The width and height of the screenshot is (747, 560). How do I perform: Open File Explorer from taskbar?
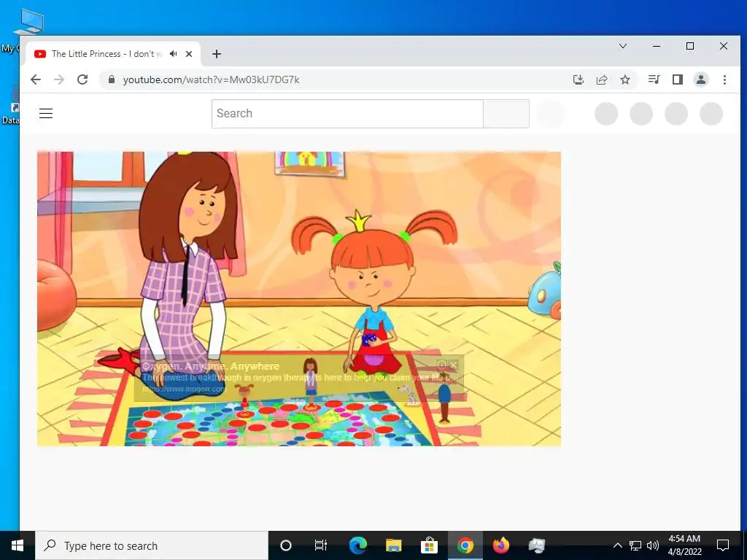coord(393,545)
